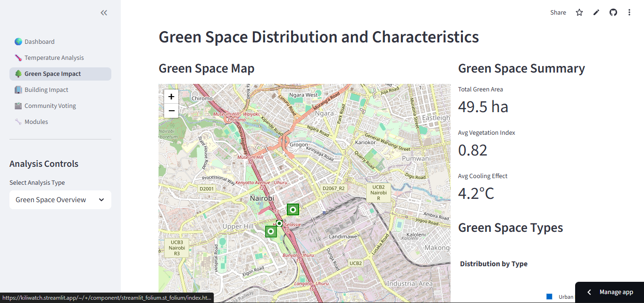Screen dimensions: 644x303
Task: Click the dropdown chevron arrow
Action: [x=101, y=200]
